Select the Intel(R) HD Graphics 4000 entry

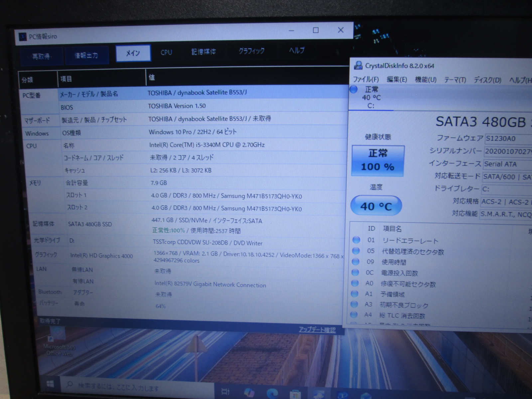click(101, 256)
